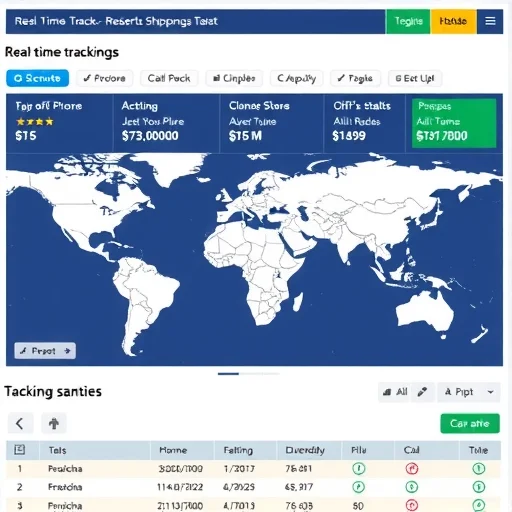Click the back arrow above the table
512x512 pixels.
point(20,423)
